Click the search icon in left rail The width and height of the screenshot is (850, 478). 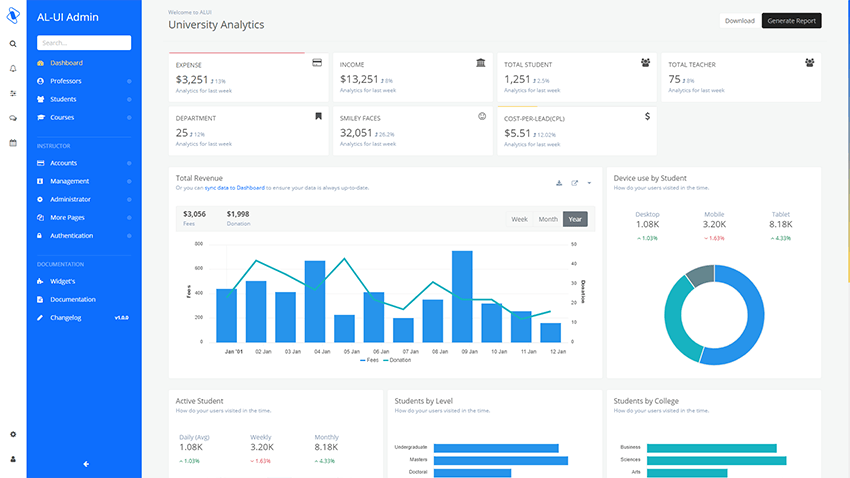13,44
